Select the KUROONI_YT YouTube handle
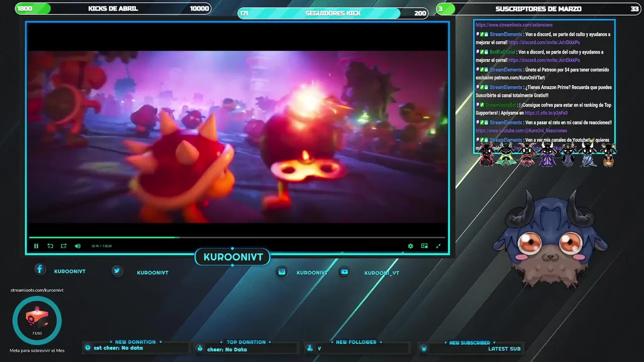The image size is (644, 362). pyautogui.click(x=382, y=273)
